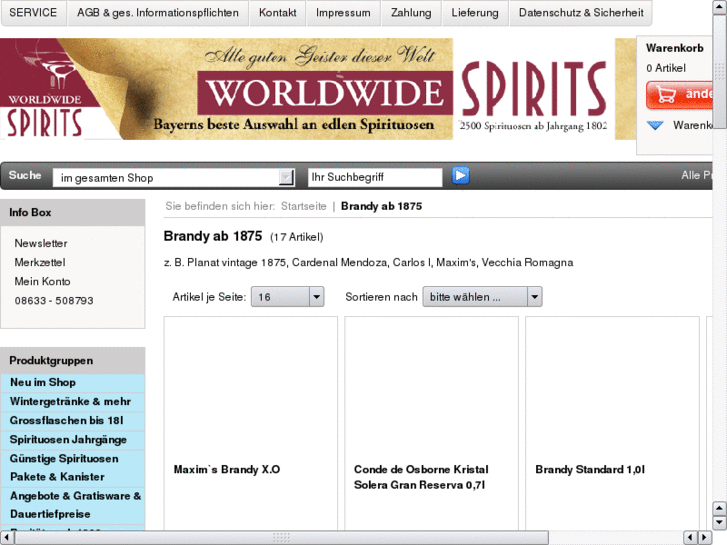This screenshot has height=545, width=727.
Task: Click the phone number 08633 - 508793
Action: point(54,301)
